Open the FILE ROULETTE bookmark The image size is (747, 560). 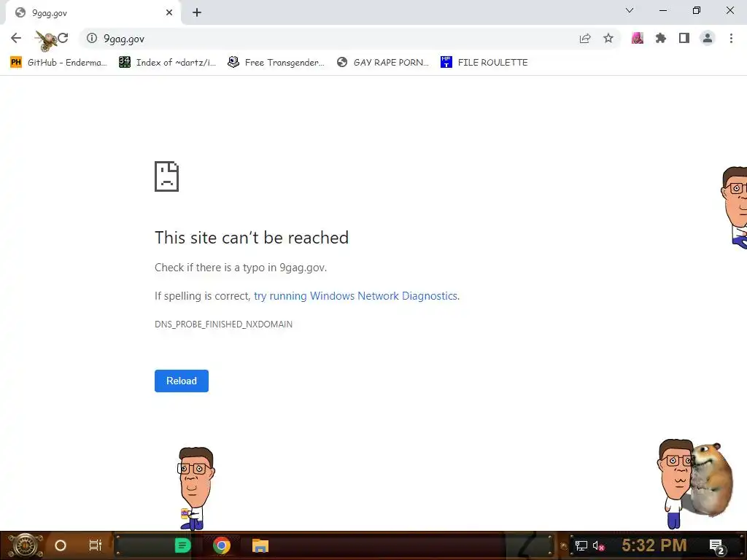point(484,63)
